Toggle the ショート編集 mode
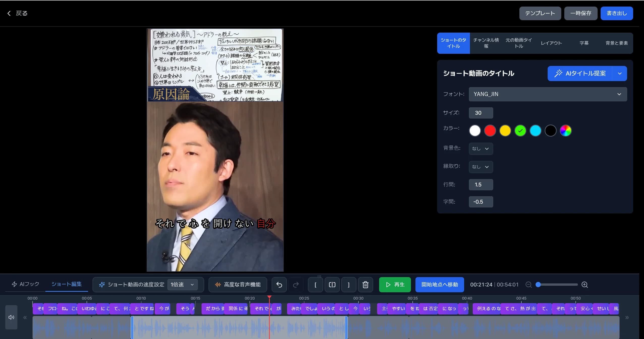Viewport: 644px width, 339px height. tap(66, 284)
